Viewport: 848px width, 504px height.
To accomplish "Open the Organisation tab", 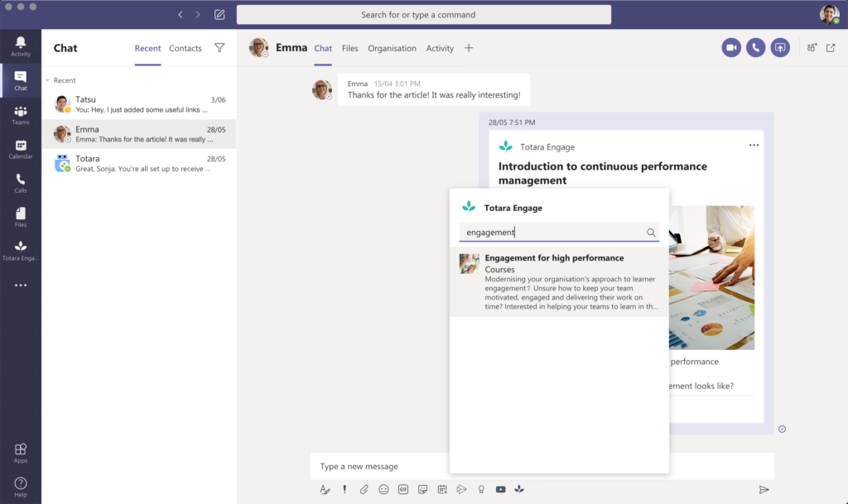I will point(392,48).
